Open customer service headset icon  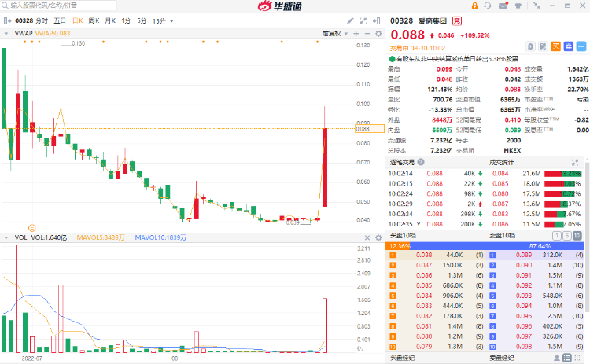(488, 6)
